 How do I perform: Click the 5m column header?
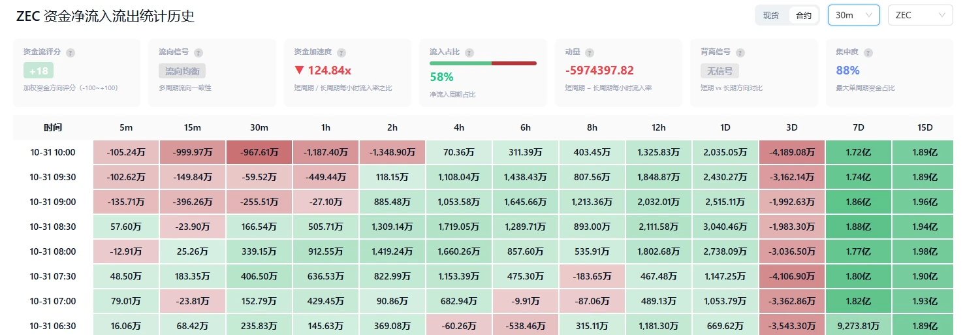point(126,127)
